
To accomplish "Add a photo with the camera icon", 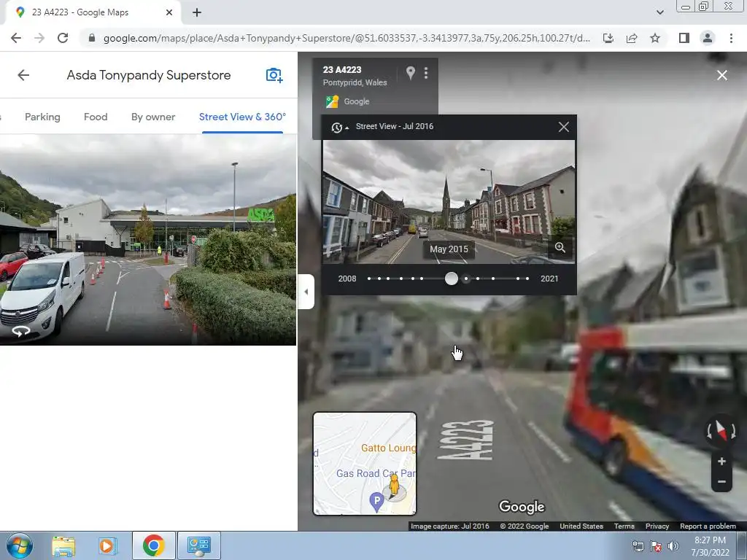I will point(274,75).
